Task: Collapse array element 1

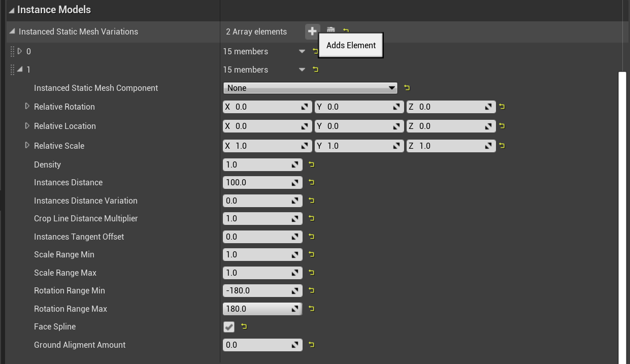Action: (20, 70)
